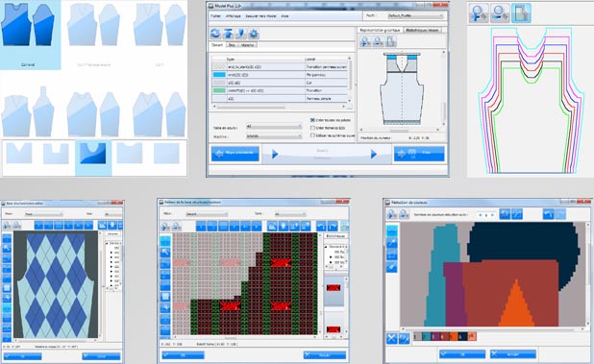Image resolution: width=594 pixels, height=364 pixels.
Task: Click the blue back-arrow button at bottom-left of Model Plus
Action: (235, 154)
